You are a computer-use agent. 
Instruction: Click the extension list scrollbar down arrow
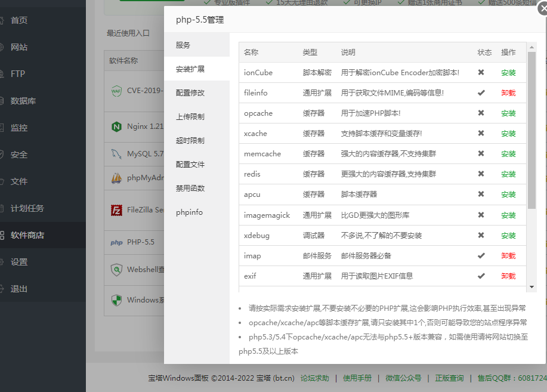tap(531, 287)
